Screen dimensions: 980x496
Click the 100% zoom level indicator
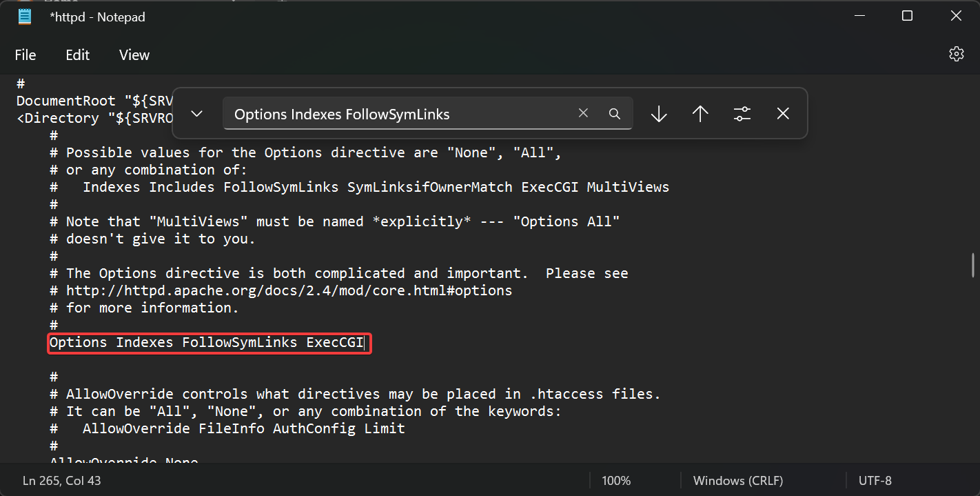tap(615, 480)
